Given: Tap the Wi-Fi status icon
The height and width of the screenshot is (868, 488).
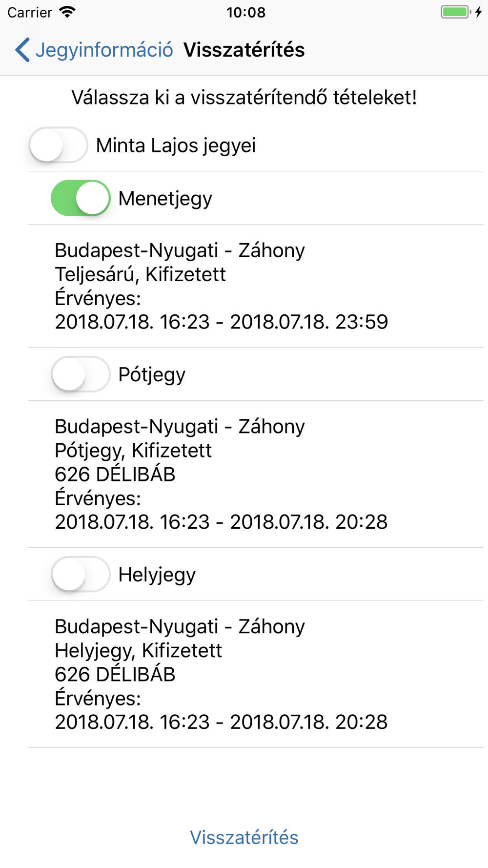Looking at the screenshot, I should (67, 12).
